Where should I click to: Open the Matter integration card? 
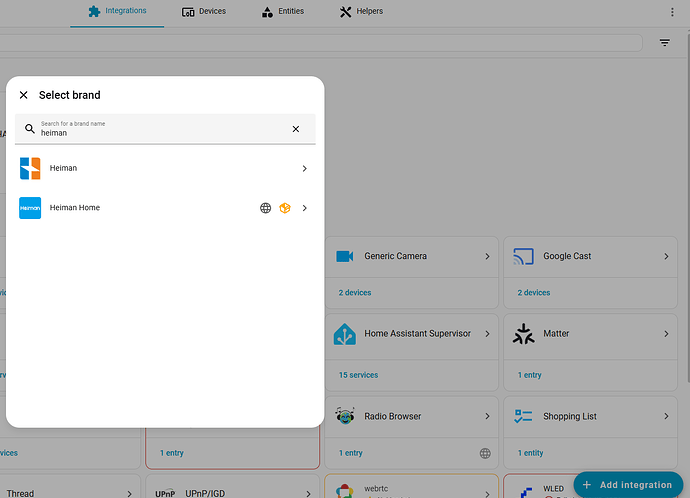[x=590, y=334]
